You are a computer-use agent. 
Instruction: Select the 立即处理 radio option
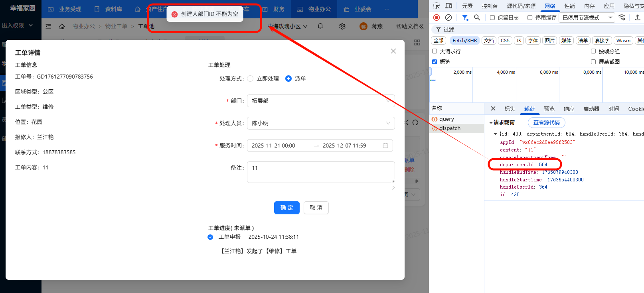tap(251, 79)
